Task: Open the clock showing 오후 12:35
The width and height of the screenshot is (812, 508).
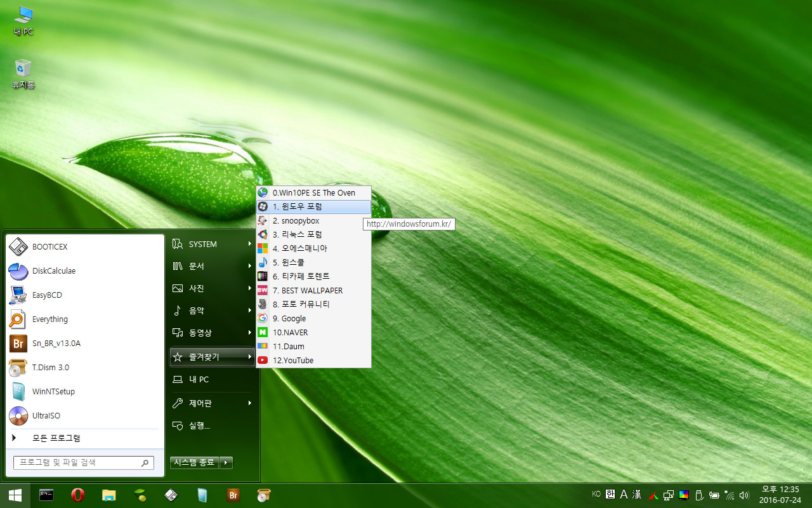Action: pyautogui.click(x=780, y=495)
